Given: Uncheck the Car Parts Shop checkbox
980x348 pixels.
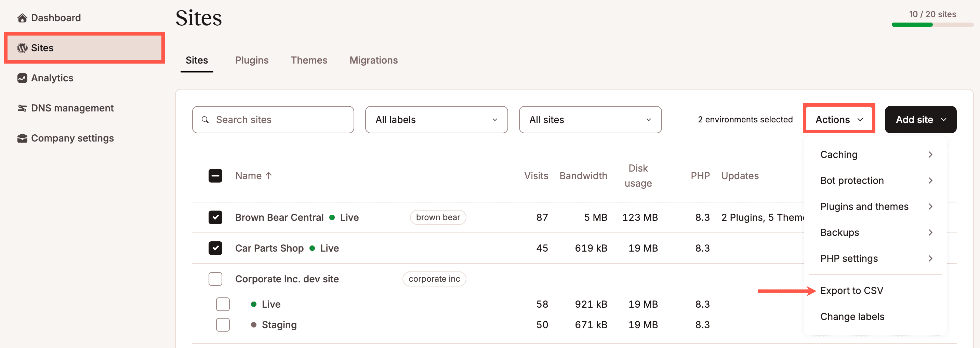Looking at the screenshot, I should click(215, 249).
